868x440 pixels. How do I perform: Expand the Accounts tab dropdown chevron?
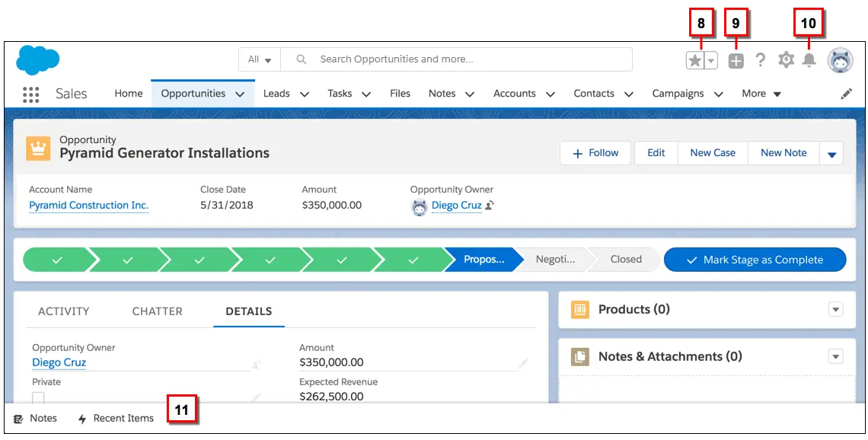coord(550,94)
